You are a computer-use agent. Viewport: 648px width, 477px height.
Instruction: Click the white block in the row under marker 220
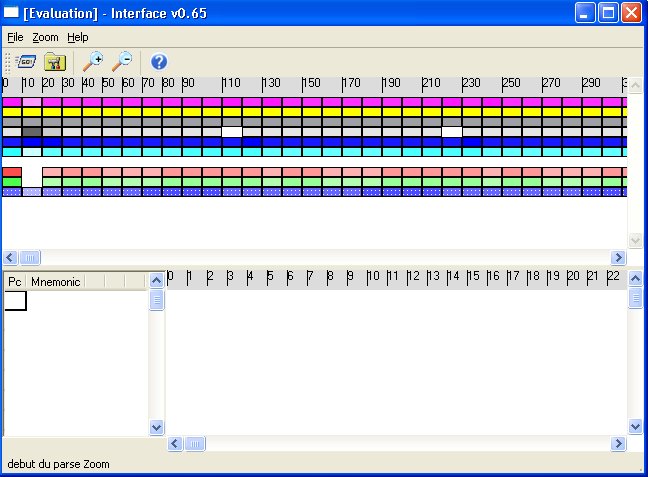pyautogui.click(x=452, y=132)
